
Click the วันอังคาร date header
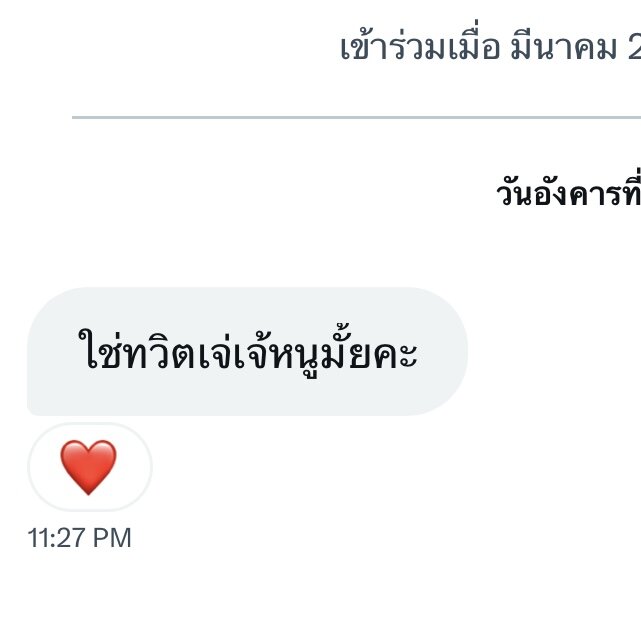[x=568, y=193]
